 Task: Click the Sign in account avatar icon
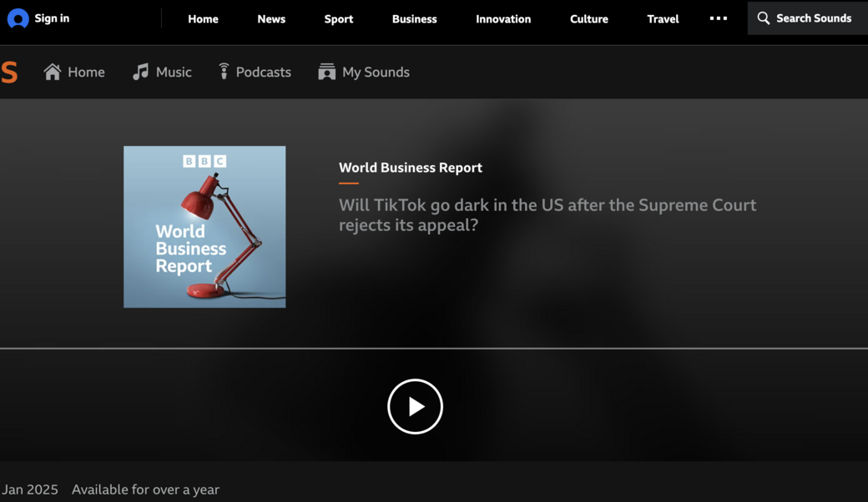point(18,18)
